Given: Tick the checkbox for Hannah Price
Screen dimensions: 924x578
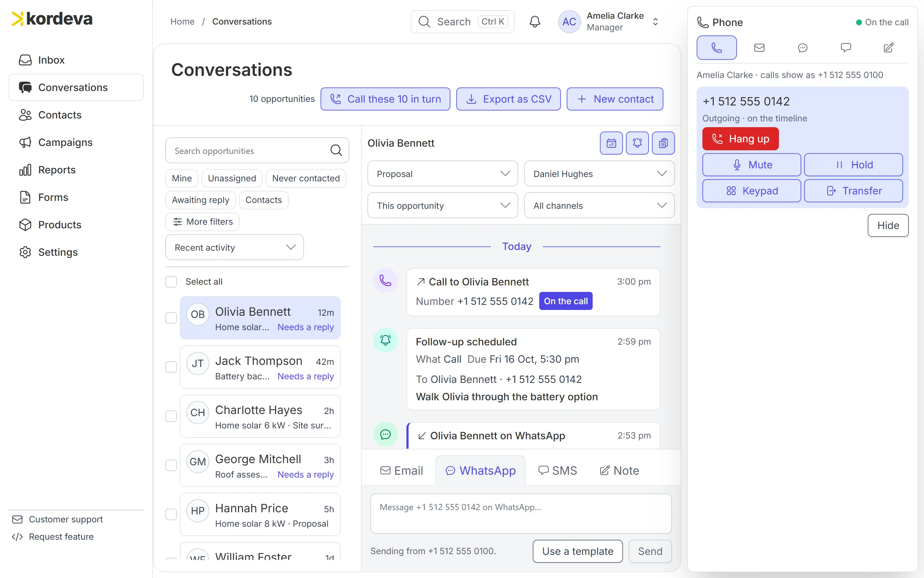Looking at the screenshot, I should click(171, 514).
